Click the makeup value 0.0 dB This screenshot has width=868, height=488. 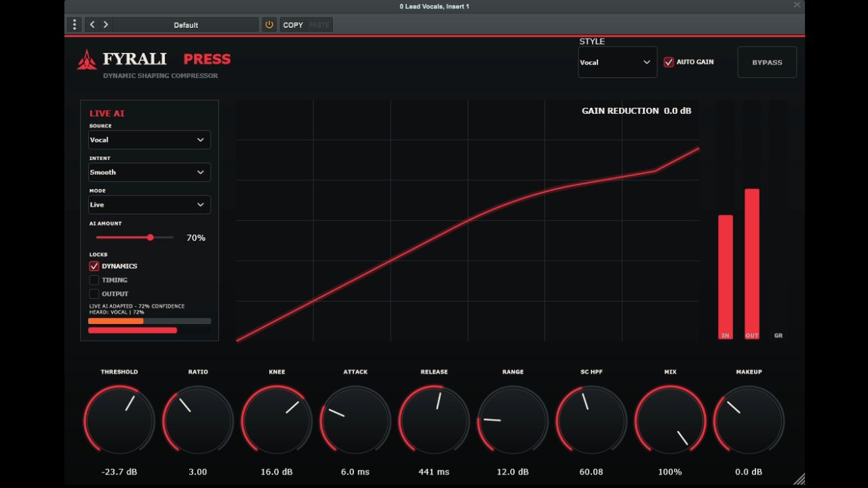click(x=749, y=472)
